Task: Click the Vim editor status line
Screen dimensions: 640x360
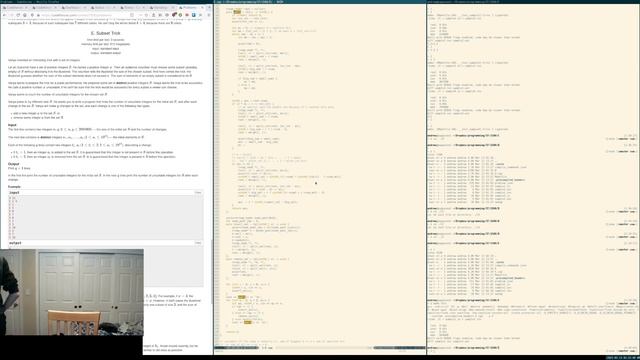Action: [x=320, y=348]
